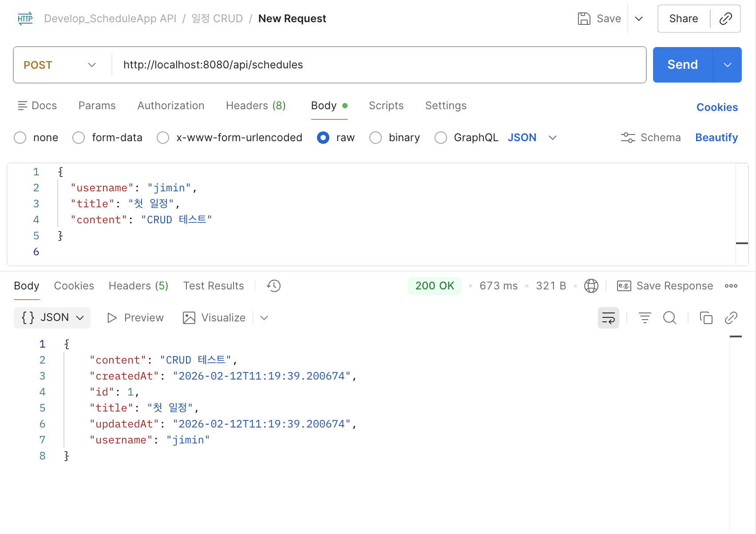
Task: Click the 673 ms response time
Action: 499,286
